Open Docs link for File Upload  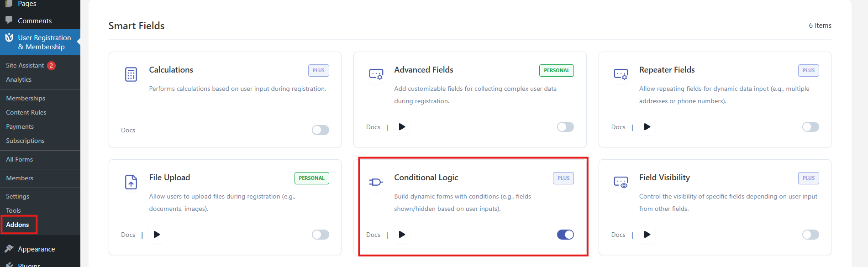(x=128, y=235)
